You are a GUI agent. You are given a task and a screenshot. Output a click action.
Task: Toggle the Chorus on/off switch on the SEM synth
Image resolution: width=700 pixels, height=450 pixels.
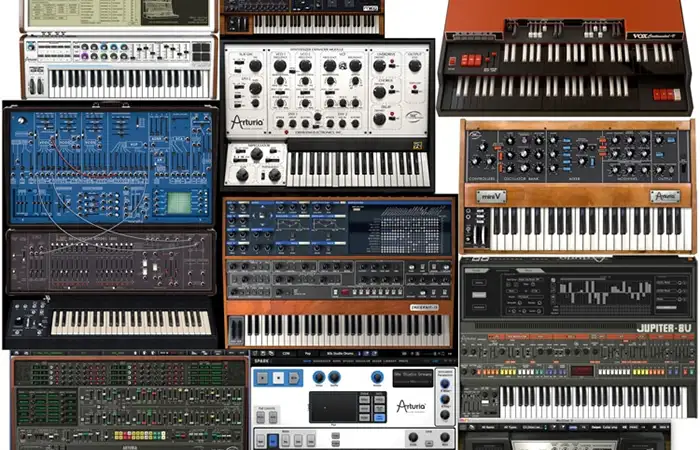pyautogui.click(x=393, y=91)
